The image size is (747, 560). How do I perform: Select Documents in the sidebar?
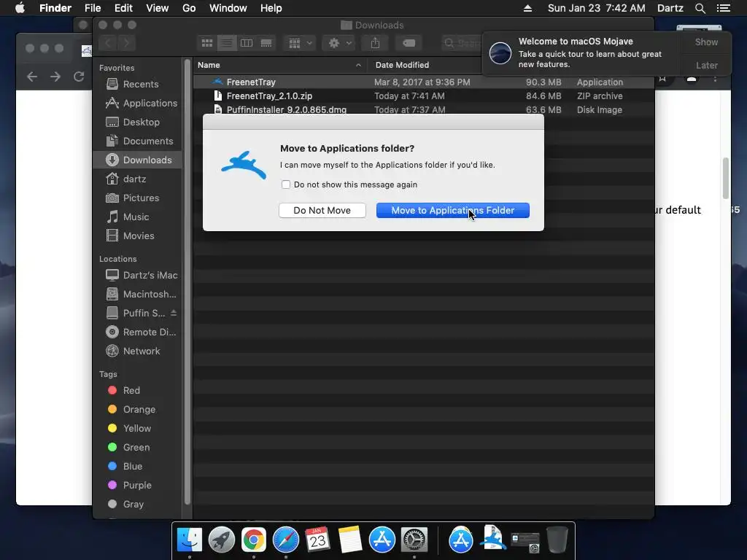point(138,141)
